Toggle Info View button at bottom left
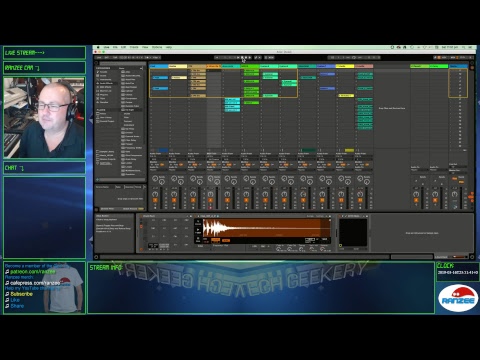The height and width of the screenshot is (360, 480). tap(96, 257)
